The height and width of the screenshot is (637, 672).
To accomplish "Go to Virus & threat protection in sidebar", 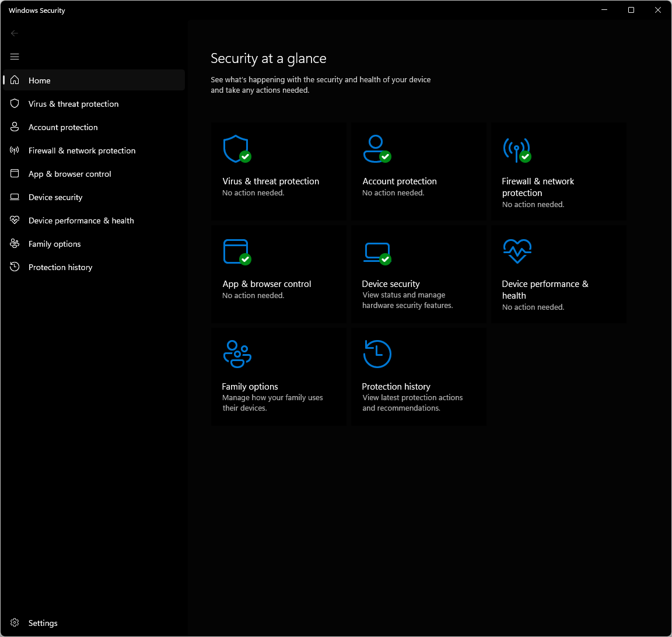I will 73,104.
